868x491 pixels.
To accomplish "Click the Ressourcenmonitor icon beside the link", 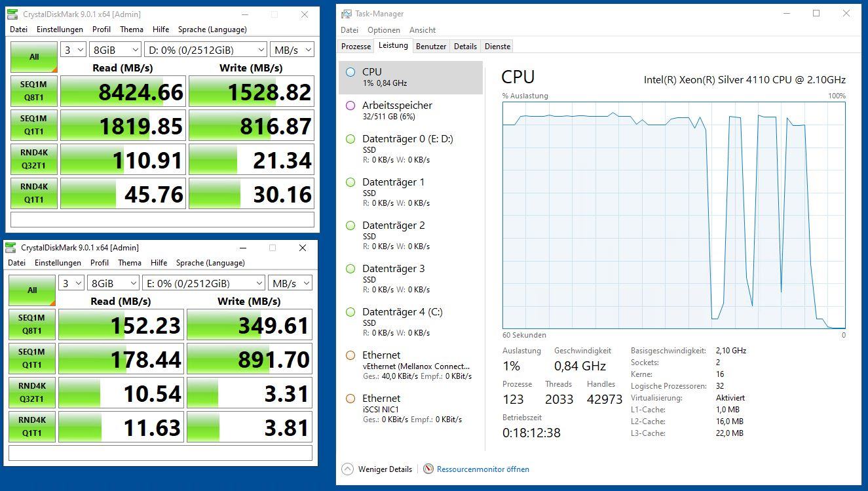I will 428,469.
